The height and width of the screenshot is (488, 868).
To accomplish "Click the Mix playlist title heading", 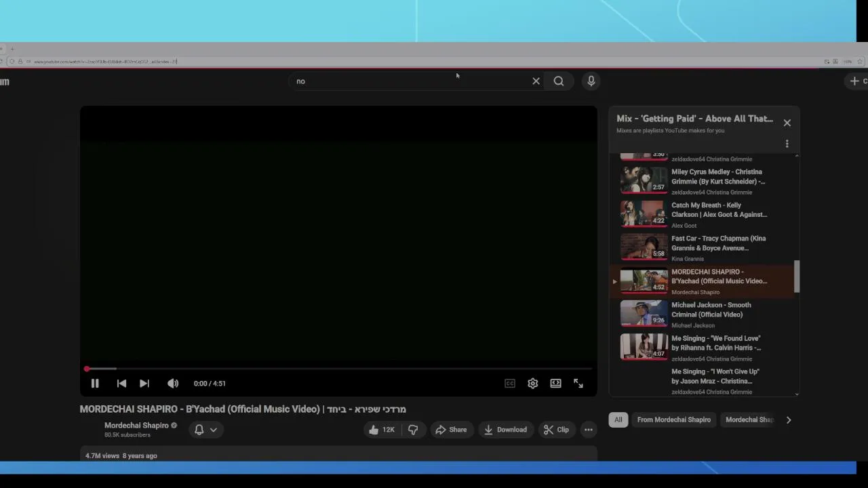I will click(694, 119).
